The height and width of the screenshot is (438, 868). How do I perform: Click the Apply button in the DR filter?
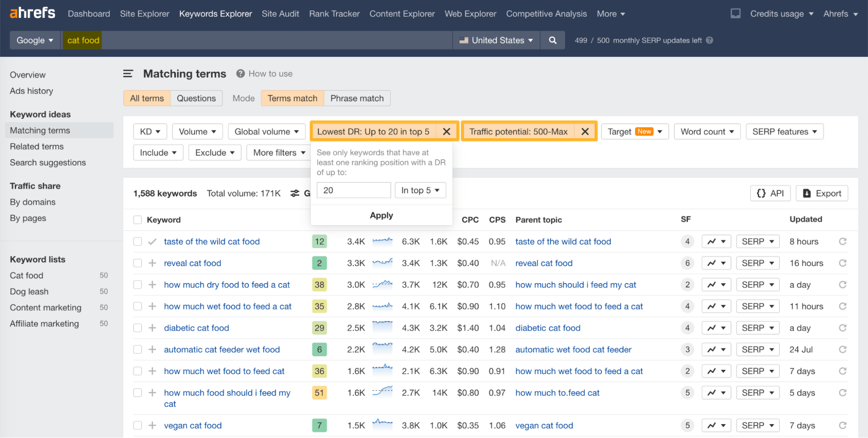point(381,215)
